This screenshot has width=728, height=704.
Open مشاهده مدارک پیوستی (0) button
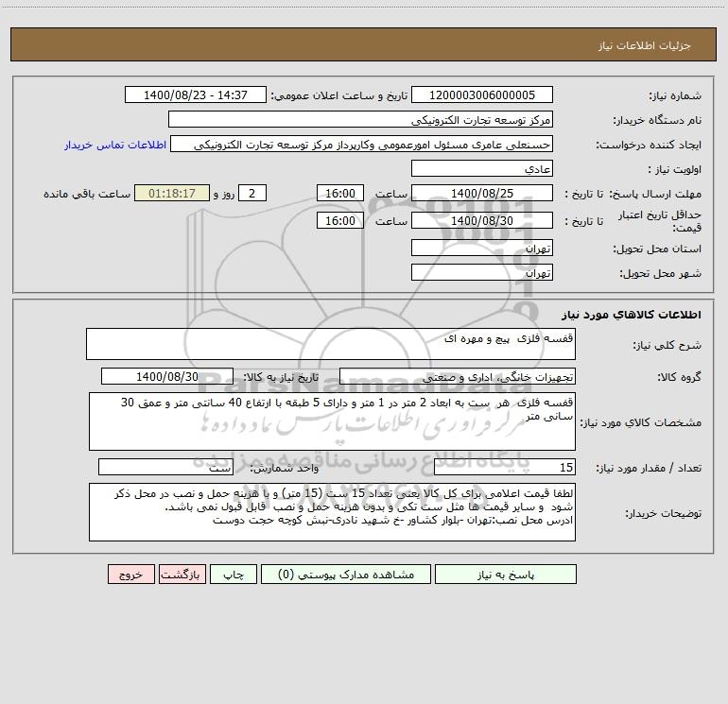(x=346, y=575)
